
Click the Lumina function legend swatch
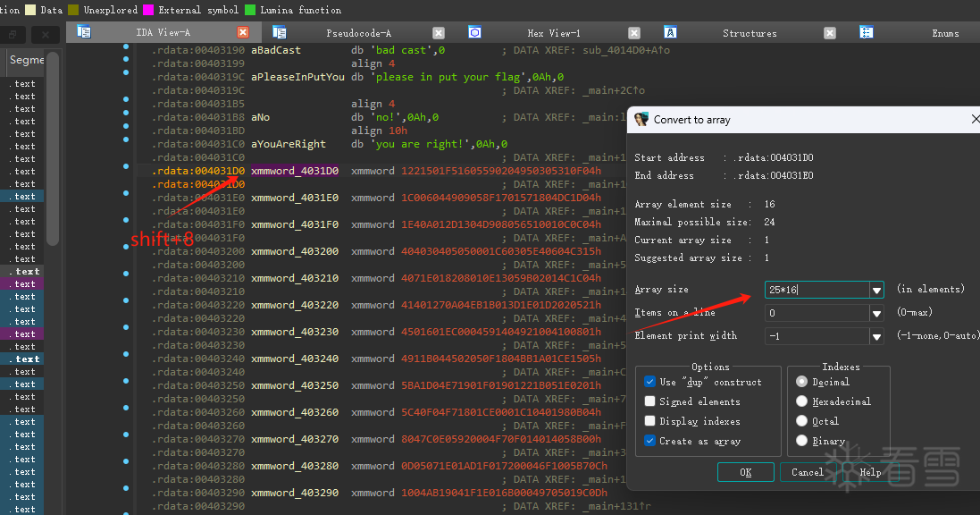coord(250,10)
